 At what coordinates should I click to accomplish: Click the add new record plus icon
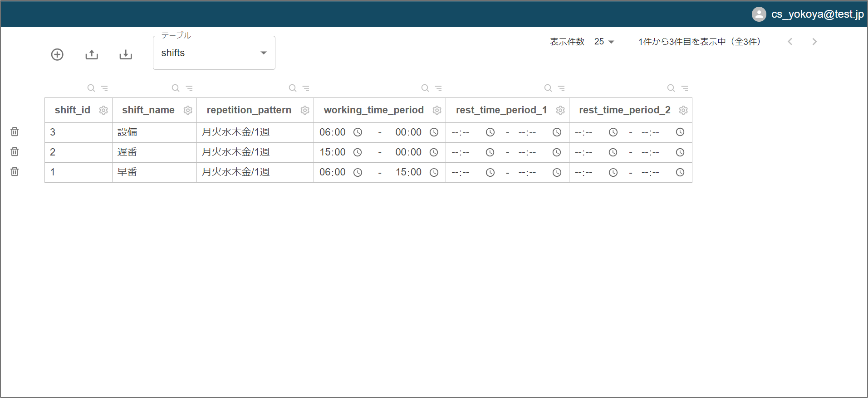57,54
